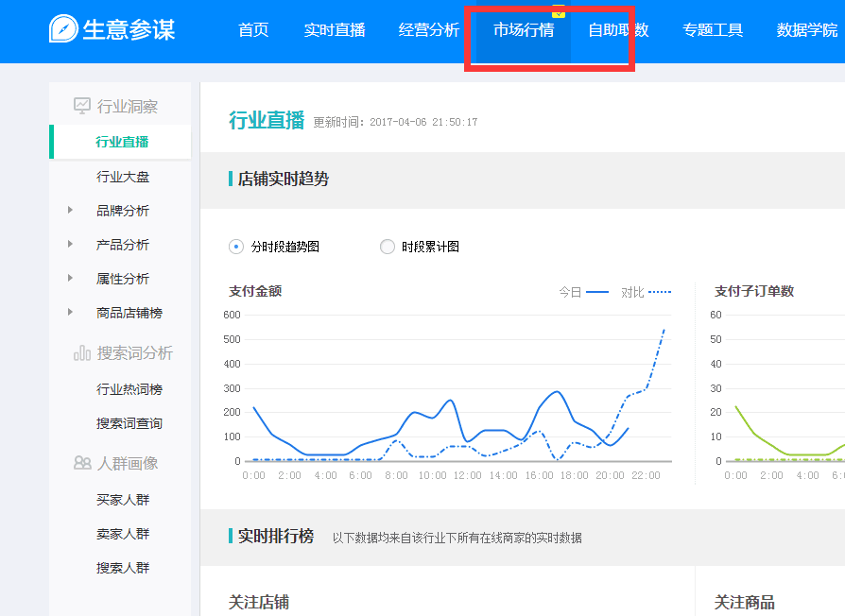The width and height of the screenshot is (845, 616).
Task: Click the 生意参谋 compass logo icon
Action: pos(63,28)
